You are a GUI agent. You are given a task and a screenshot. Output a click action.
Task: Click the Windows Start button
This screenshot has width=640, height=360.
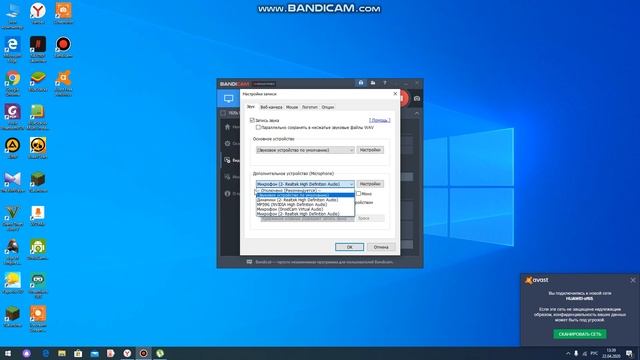pos(8,353)
